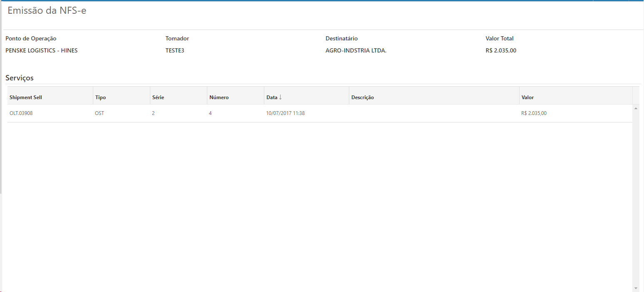
Task: Click the Valor Total amount R$ 2.035,00
Action: [501, 51]
